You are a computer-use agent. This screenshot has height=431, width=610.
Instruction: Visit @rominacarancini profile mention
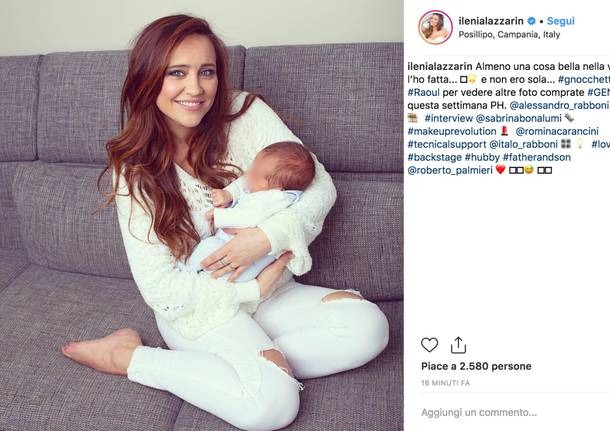click(557, 131)
